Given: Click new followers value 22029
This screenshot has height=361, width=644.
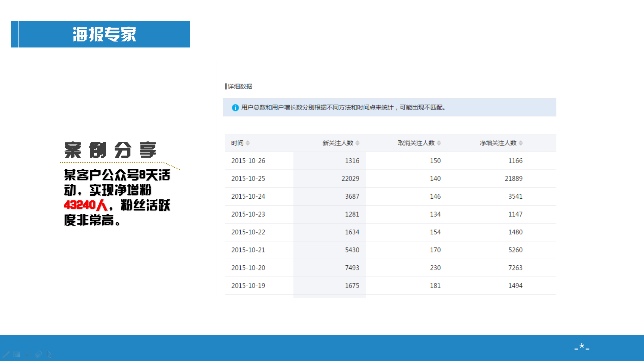Looking at the screenshot, I should [x=350, y=179].
